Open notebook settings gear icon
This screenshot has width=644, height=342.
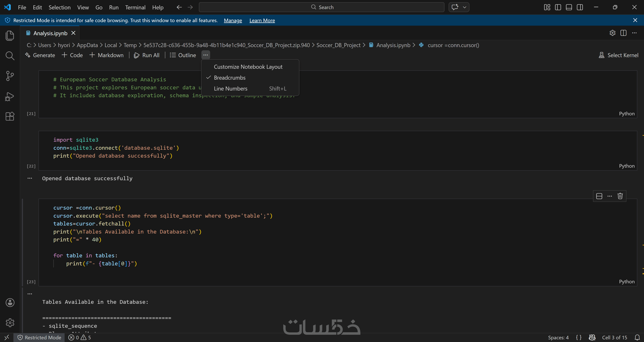[x=612, y=33]
